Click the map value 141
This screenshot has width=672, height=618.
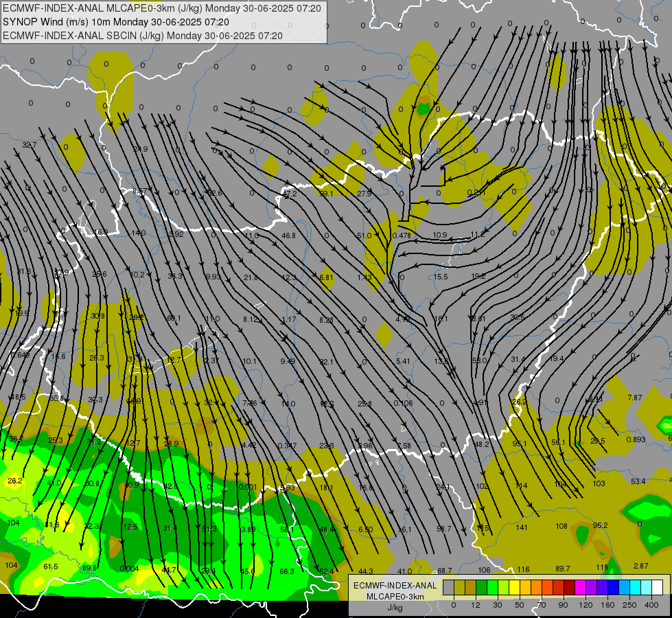tap(522, 527)
